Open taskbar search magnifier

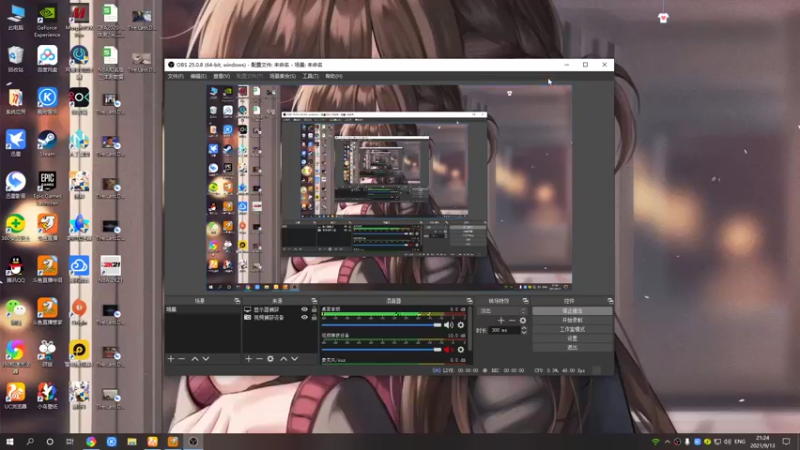[x=30, y=442]
